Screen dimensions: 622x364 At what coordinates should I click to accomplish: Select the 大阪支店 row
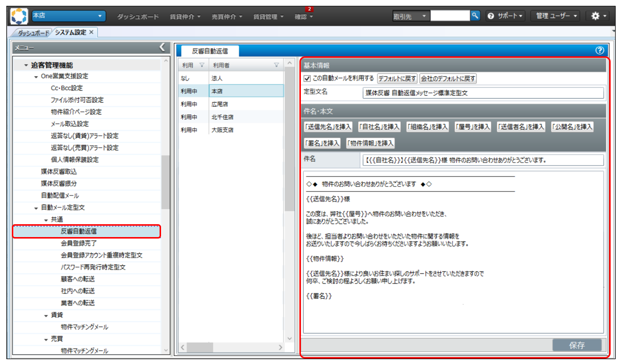coord(231,130)
